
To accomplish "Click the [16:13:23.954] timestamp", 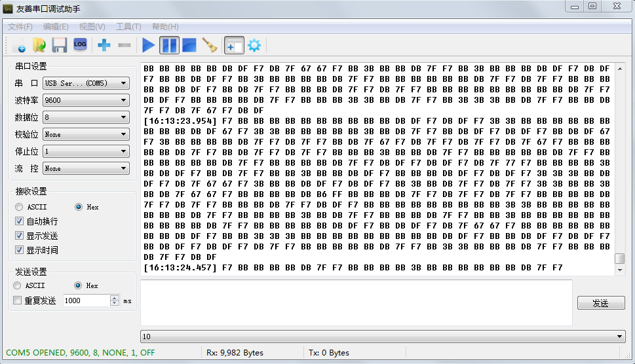I will point(180,121).
